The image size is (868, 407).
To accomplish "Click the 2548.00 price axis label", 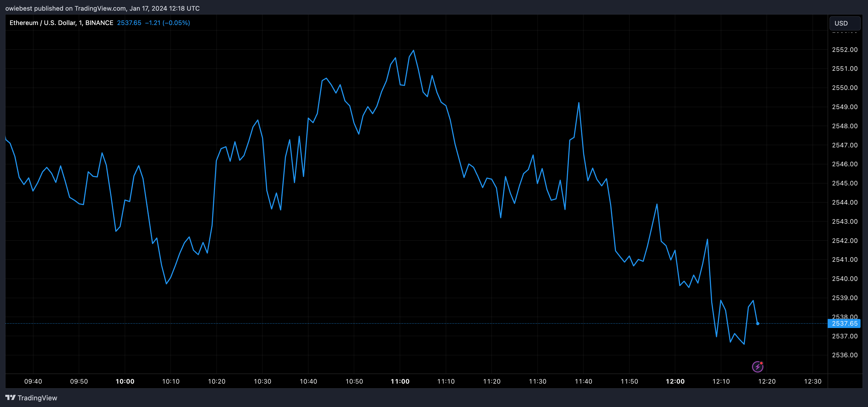I will coord(845,126).
